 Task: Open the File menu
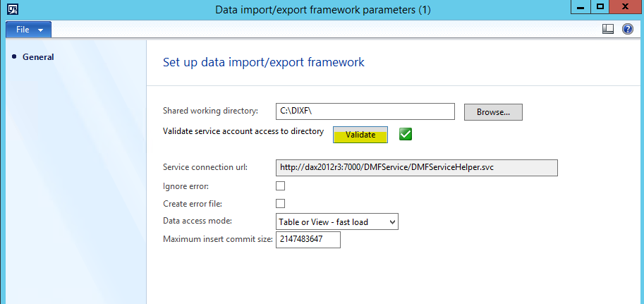[28, 30]
